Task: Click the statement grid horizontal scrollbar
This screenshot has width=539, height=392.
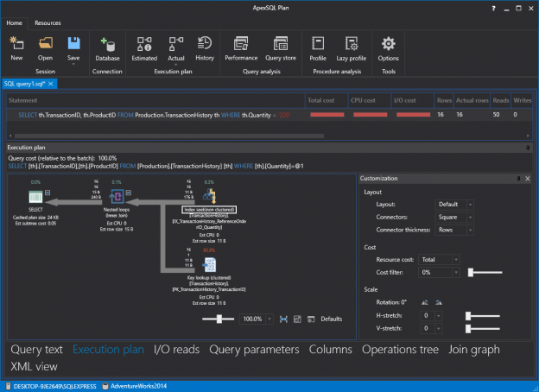Action: point(169,136)
